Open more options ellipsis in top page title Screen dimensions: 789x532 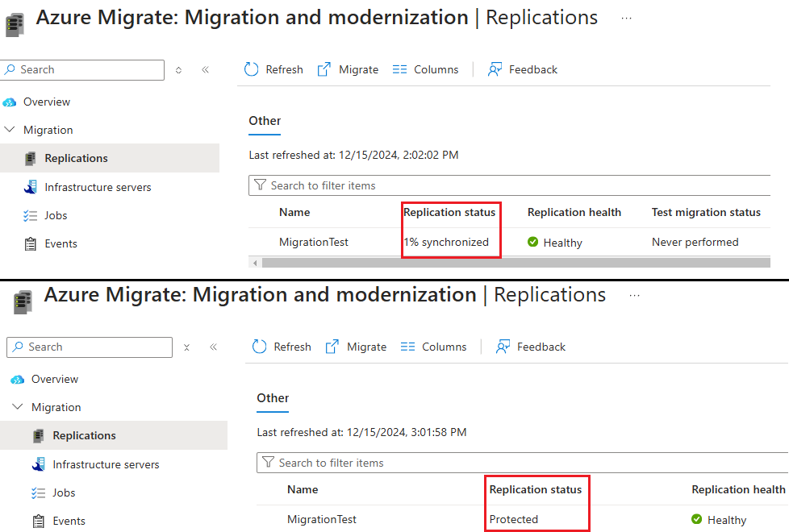[627, 18]
